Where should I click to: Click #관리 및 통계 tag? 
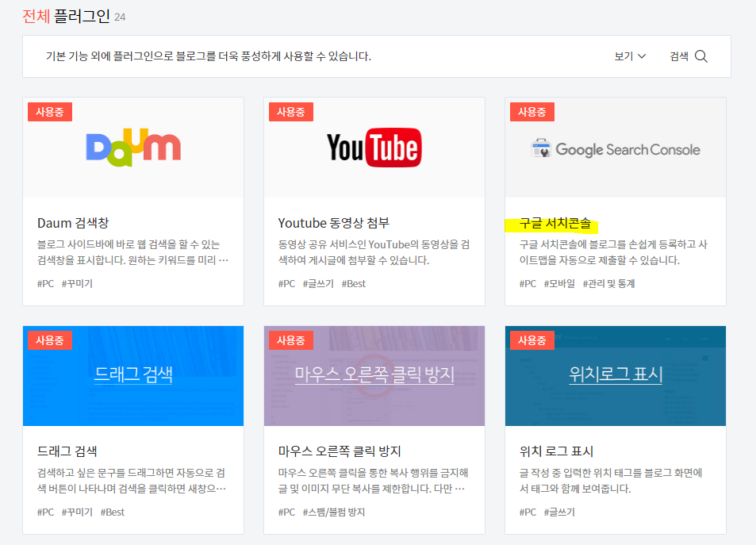coord(609,283)
